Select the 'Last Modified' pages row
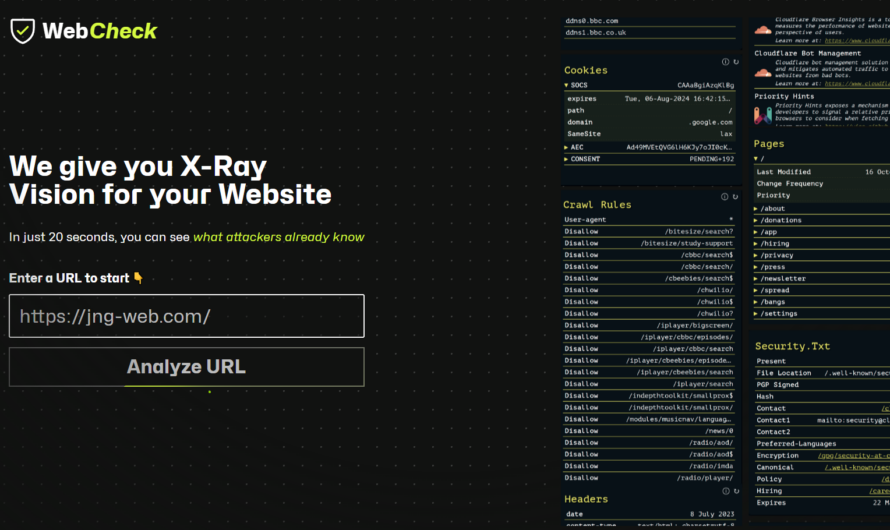890x530 pixels. point(822,172)
